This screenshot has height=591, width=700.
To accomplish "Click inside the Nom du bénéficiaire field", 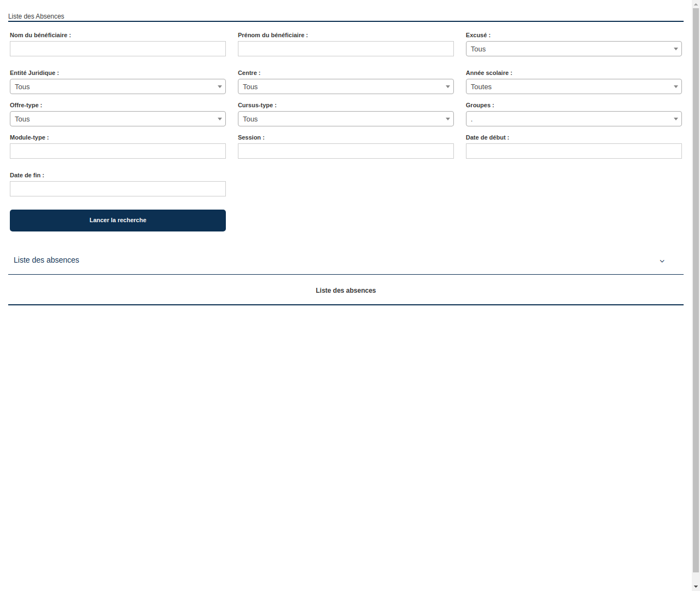I will (x=118, y=49).
